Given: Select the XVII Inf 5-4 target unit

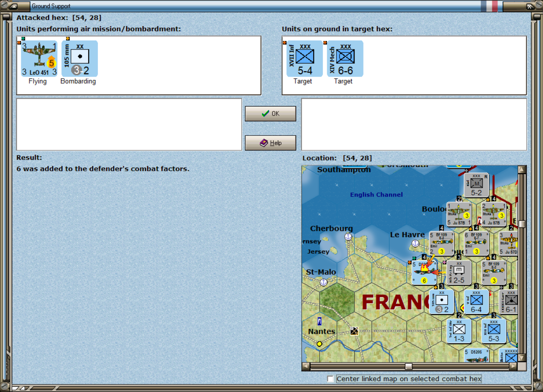Looking at the screenshot, I should [x=304, y=59].
